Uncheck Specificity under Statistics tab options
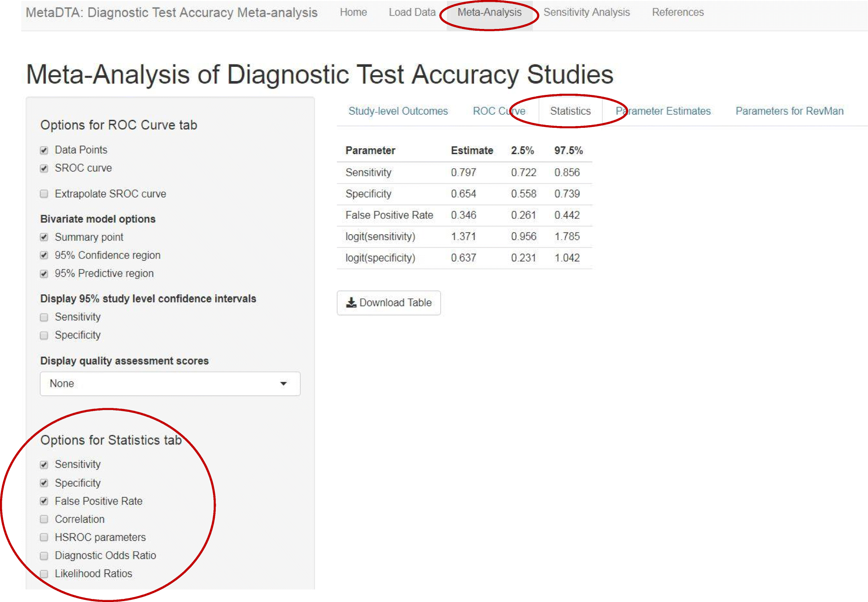868x602 pixels. point(44,483)
